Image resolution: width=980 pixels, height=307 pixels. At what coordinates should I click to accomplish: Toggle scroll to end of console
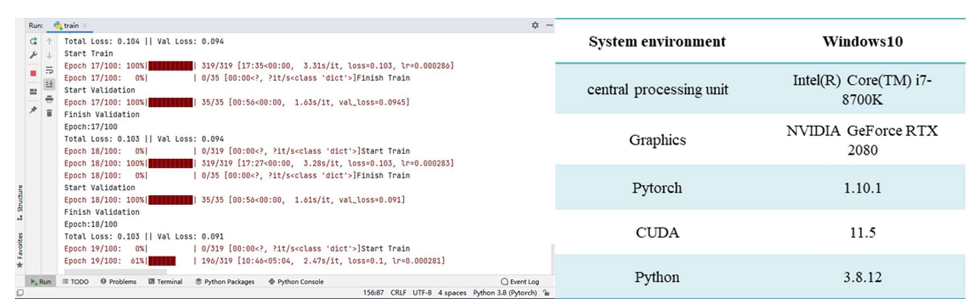[x=49, y=84]
